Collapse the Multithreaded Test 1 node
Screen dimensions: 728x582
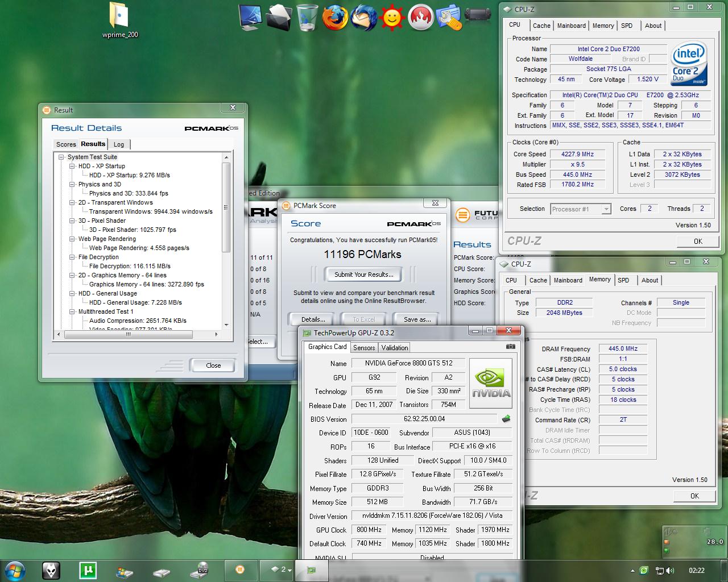[x=72, y=311]
